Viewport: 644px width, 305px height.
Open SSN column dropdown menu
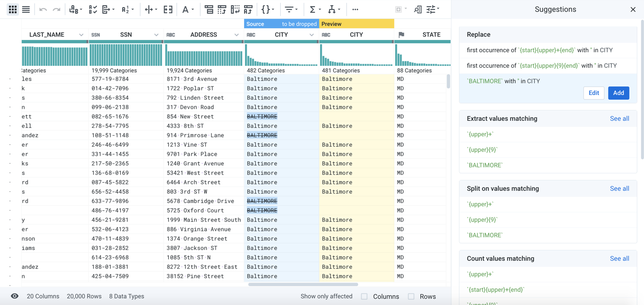(156, 35)
